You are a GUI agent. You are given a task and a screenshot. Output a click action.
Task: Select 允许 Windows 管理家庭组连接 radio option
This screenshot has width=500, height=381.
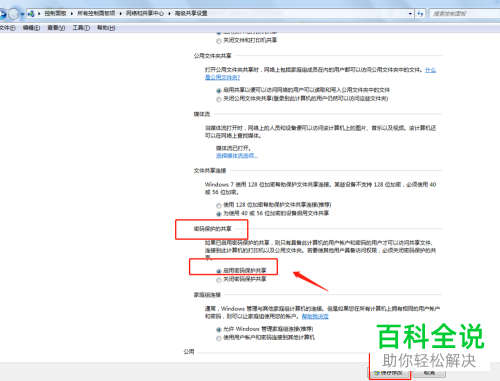(219, 329)
